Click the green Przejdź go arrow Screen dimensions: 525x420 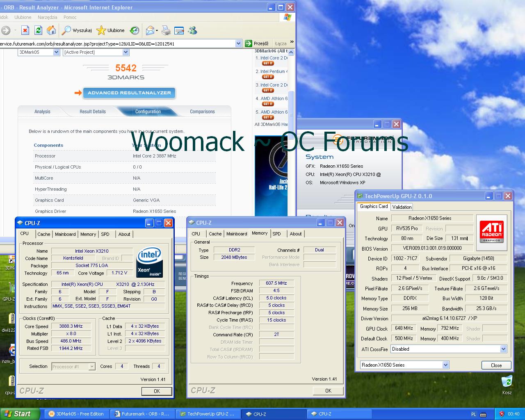click(248, 43)
